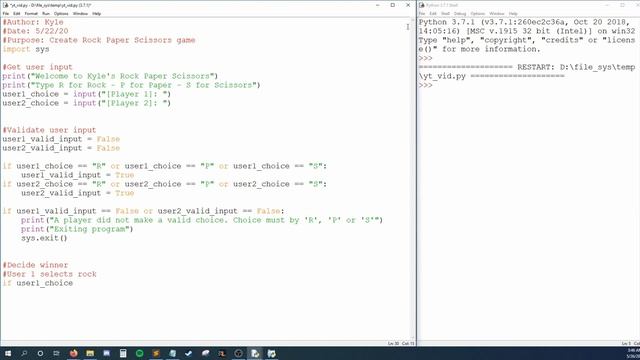This screenshot has height=360, width=640.
Task: Place cursor at end of last 'if user1_choice' line
Action: [73, 283]
